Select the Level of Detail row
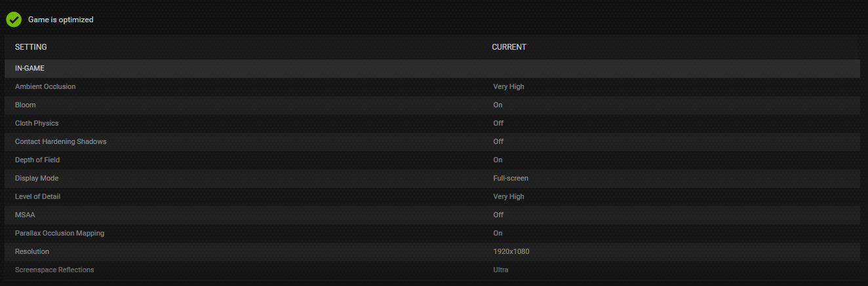This screenshot has height=286, width=868. pos(37,196)
